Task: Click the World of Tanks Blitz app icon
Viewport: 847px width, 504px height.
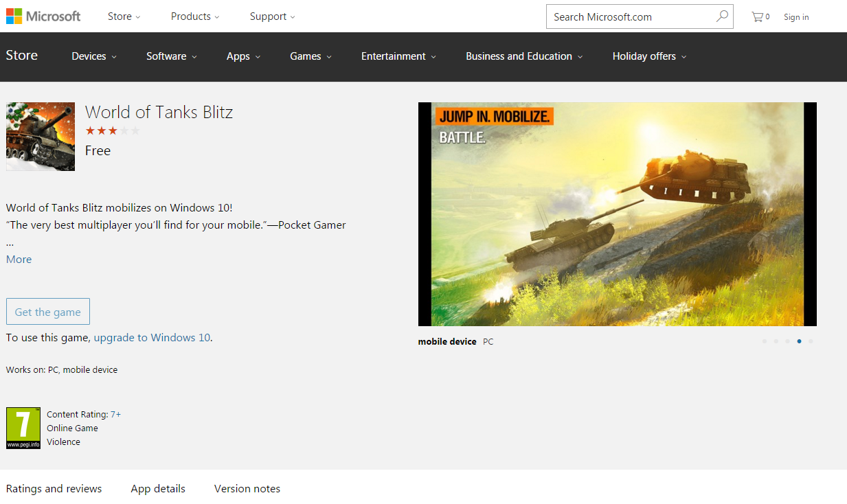Action: [41, 137]
